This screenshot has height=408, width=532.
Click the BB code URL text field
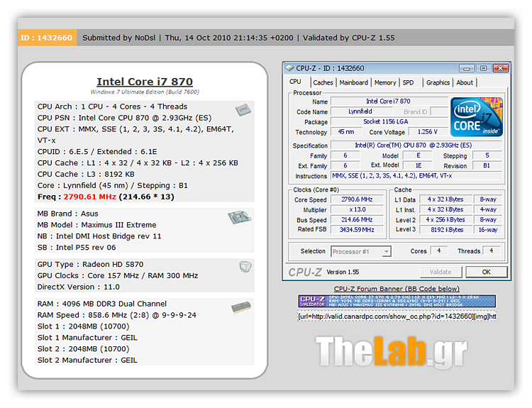pyautogui.click(x=397, y=316)
